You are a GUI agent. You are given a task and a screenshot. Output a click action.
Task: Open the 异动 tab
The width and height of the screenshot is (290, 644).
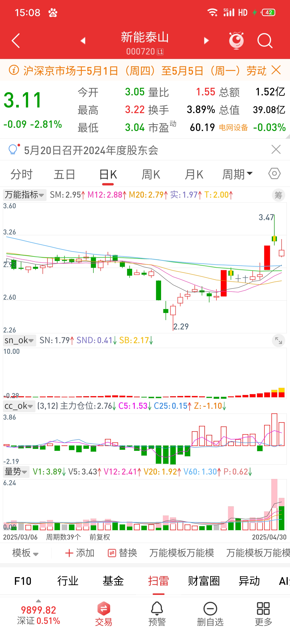pos(249,581)
